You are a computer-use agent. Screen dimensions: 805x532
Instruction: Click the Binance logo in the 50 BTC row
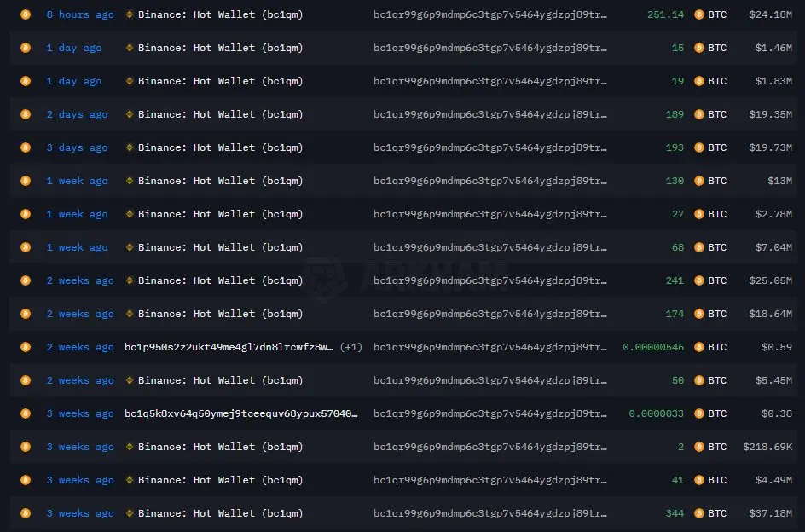(130, 380)
